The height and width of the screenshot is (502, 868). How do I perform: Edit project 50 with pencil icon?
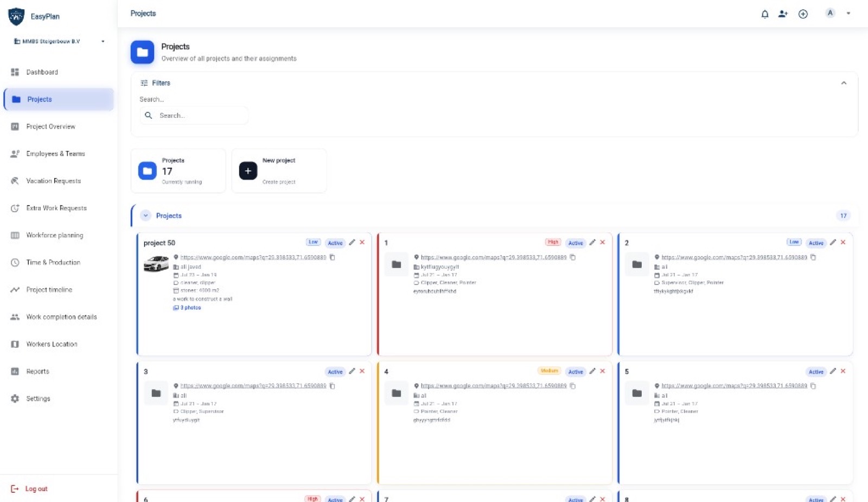click(x=352, y=243)
